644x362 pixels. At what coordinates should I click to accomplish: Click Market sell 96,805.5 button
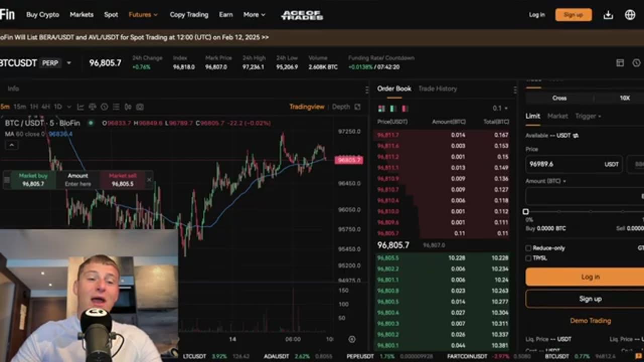click(122, 180)
